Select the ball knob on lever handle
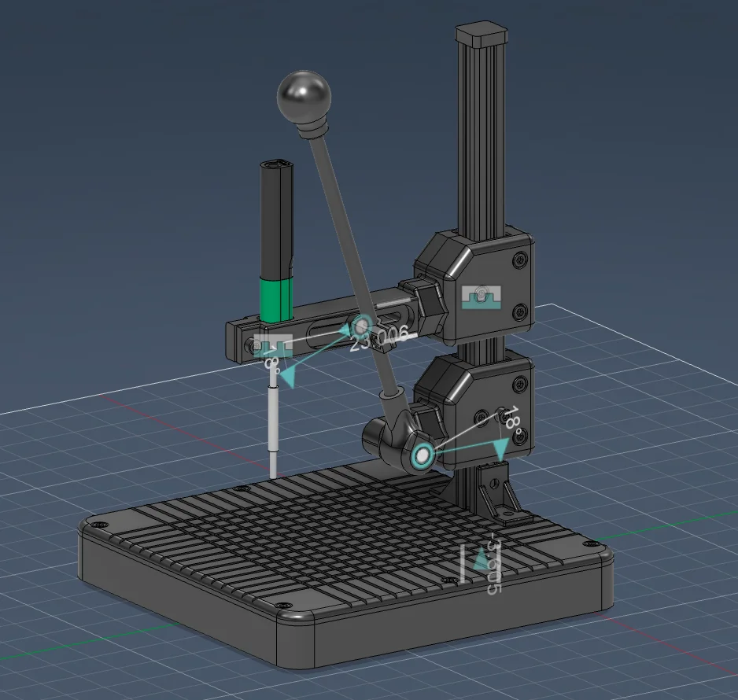The width and height of the screenshot is (738, 700). [x=304, y=96]
